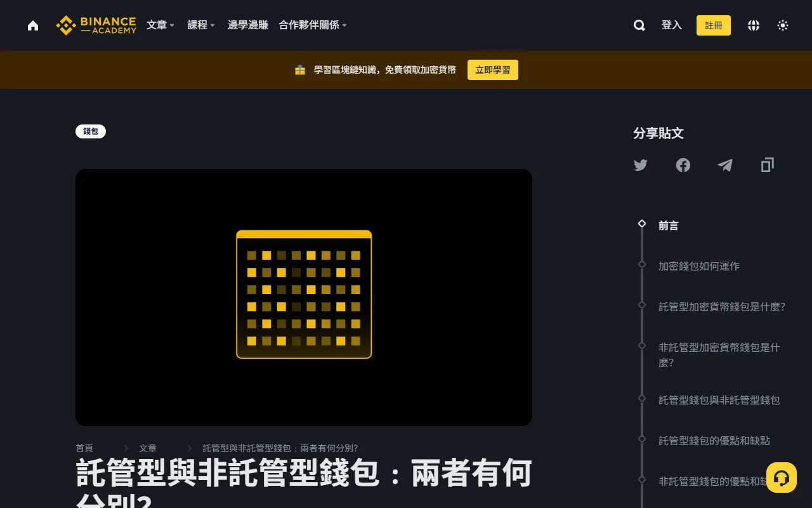Share the post on Twitter
Image resolution: width=812 pixels, height=508 pixels.
641,165
